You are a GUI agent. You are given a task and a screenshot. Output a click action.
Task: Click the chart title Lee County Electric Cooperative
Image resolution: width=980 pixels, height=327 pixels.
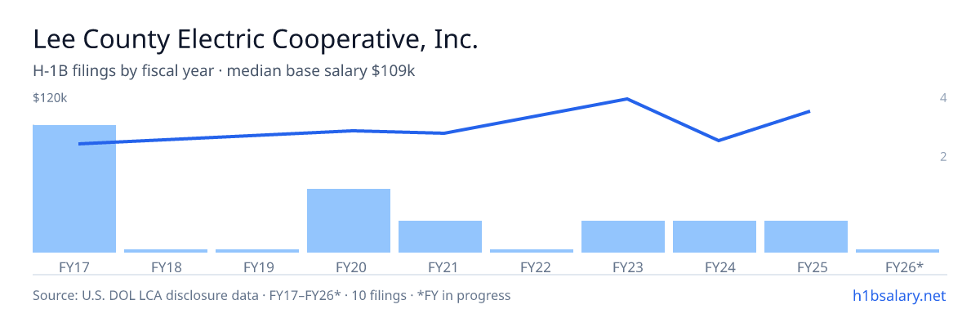(x=255, y=40)
